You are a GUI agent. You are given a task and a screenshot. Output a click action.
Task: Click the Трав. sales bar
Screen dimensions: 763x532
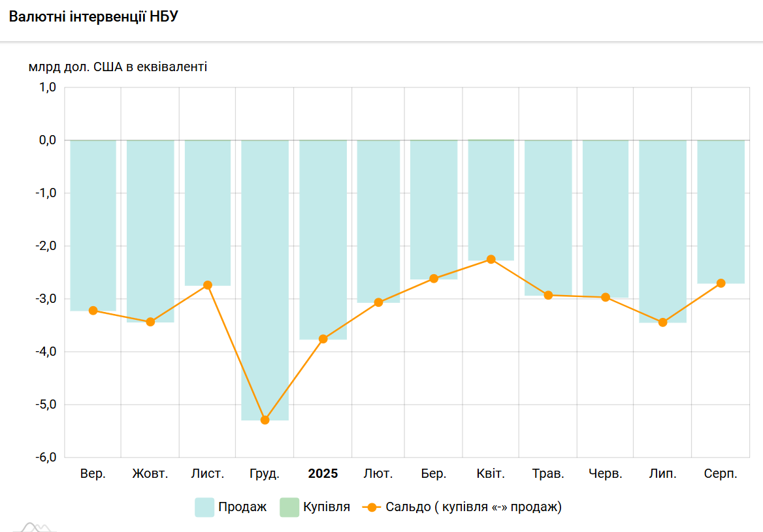tap(548, 215)
